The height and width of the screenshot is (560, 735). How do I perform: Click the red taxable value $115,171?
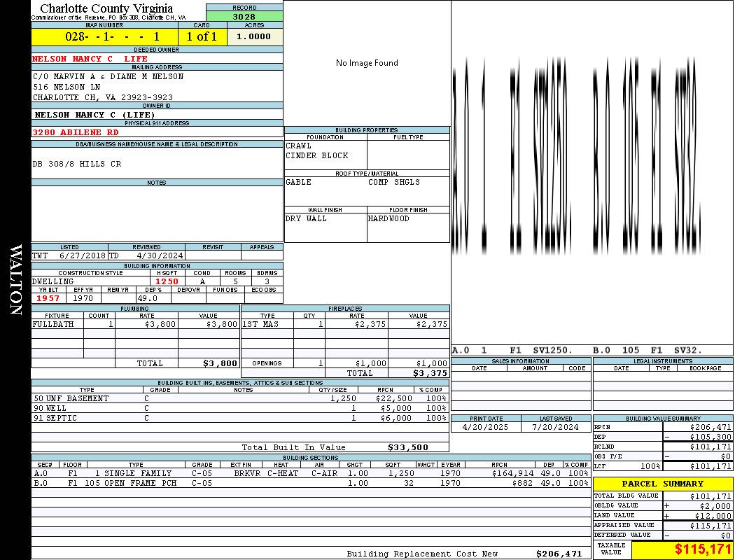[703, 549]
